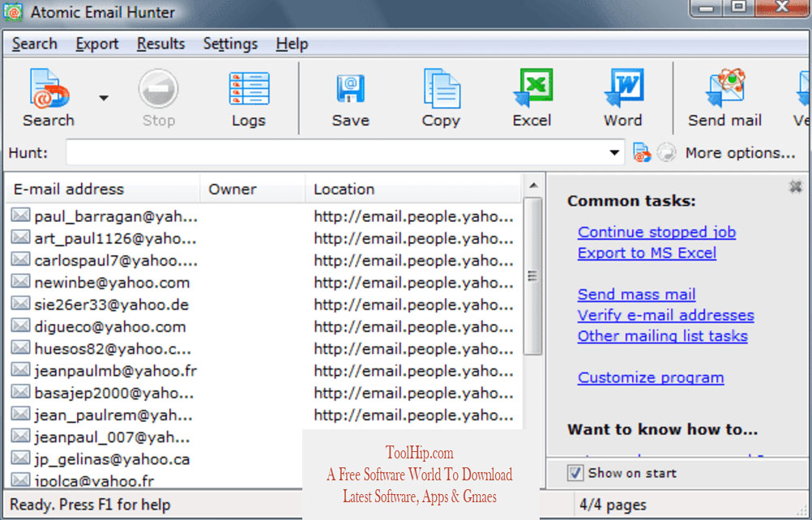This screenshot has width=812, height=520.
Task: Click the start search icon beside Hunt field
Action: [x=642, y=152]
